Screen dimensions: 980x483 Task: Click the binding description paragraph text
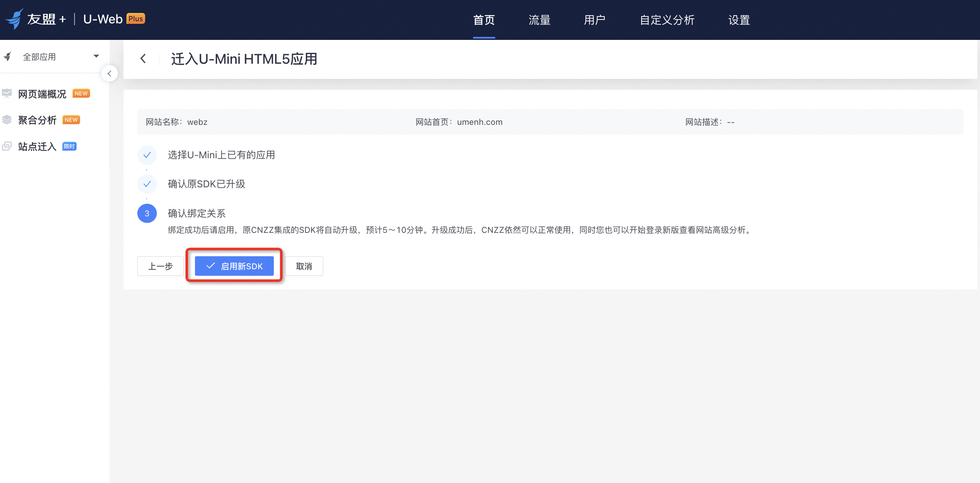pyautogui.click(x=461, y=230)
